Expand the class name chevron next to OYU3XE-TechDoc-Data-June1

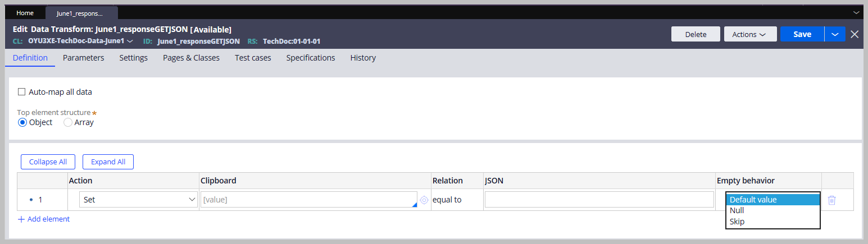pyautogui.click(x=130, y=42)
